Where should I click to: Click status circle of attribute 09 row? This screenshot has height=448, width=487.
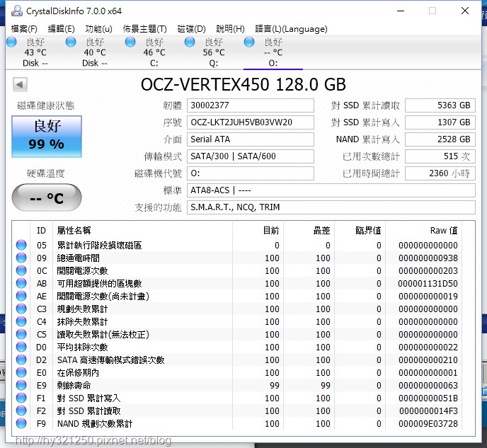(x=21, y=258)
